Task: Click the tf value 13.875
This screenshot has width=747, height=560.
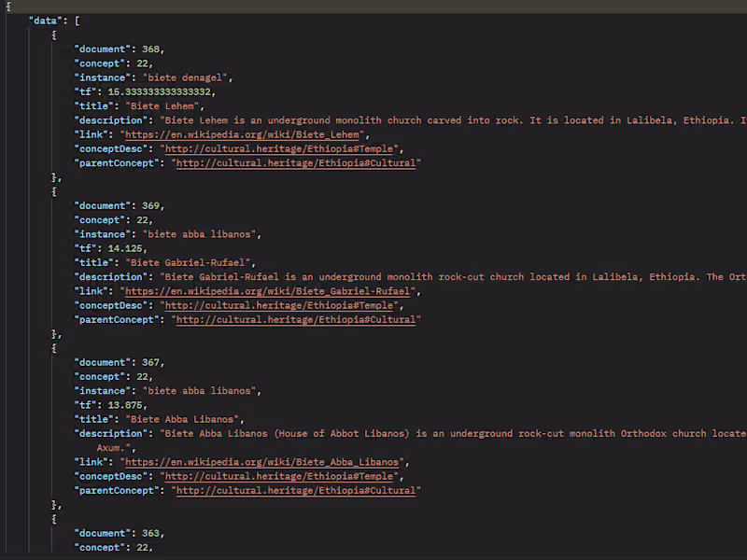Action: coord(119,405)
